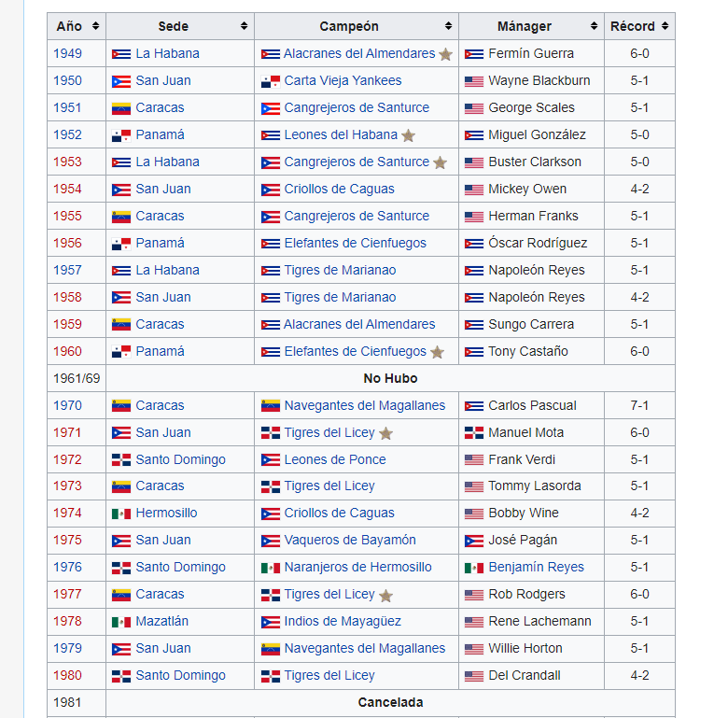
Task: Click the Rene Lachemann manager cell
Action: tap(532, 621)
